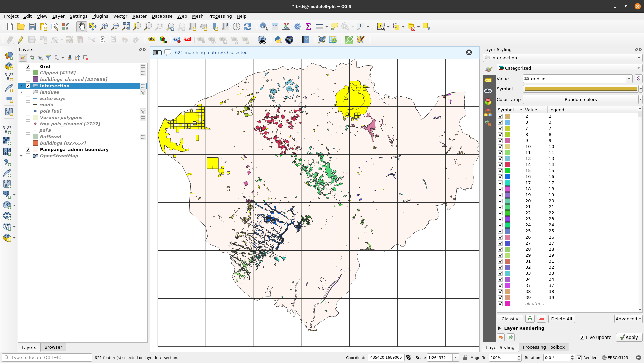Image resolution: width=644 pixels, height=363 pixels.
Task: Click the yellow Symbol color bar
Action: click(581, 89)
